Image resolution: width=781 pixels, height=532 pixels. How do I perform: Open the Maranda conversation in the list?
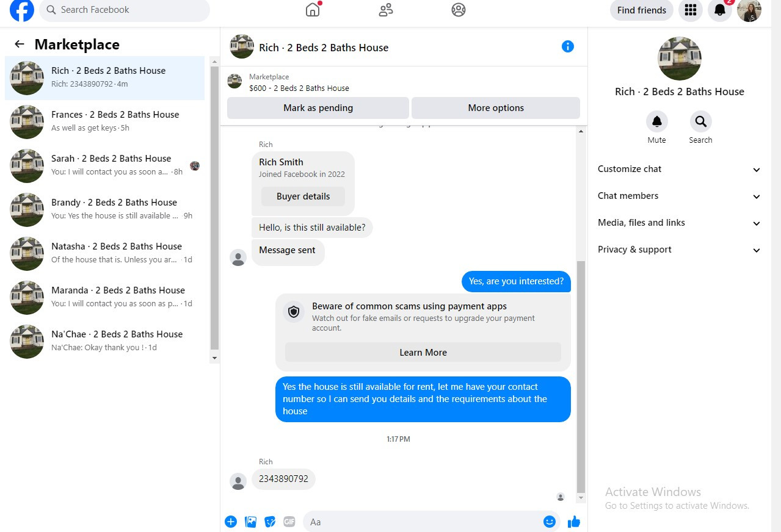coord(105,298)
